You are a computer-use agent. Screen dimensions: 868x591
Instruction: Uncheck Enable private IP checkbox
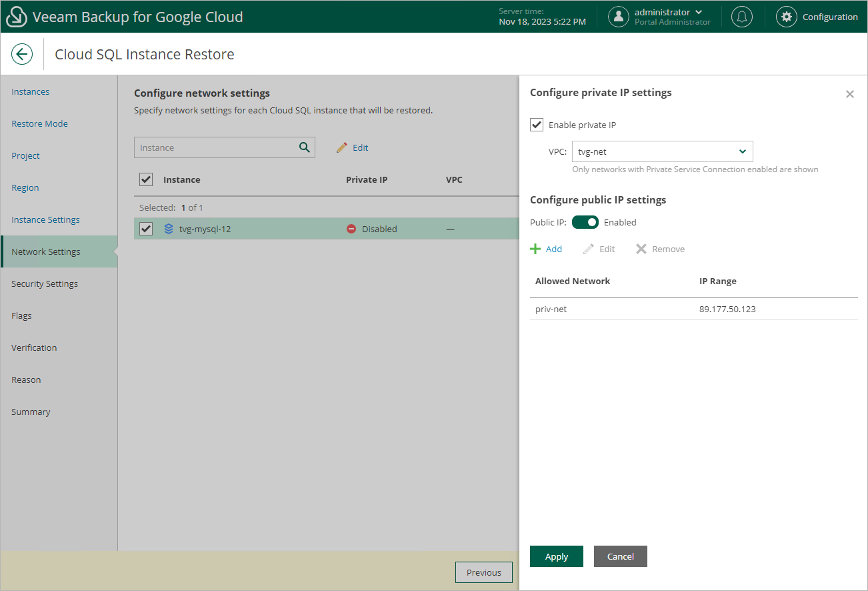tap(537, 125)
